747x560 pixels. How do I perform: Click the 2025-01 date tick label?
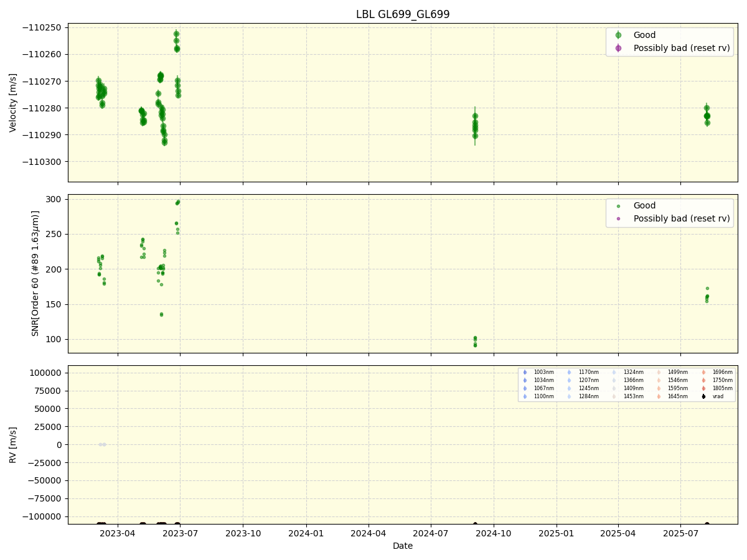557,533
